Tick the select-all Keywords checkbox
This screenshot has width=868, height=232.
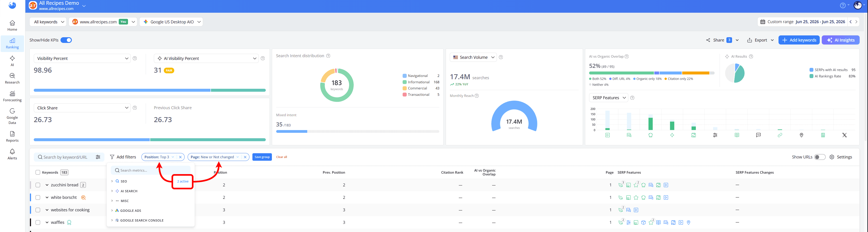pyautogui.click(x=38, y=173)
